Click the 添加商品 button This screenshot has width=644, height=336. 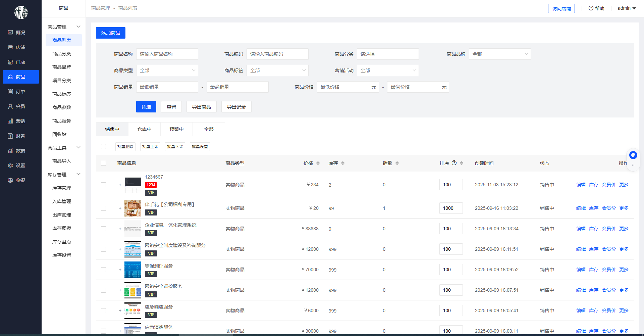tap(110, 33)
